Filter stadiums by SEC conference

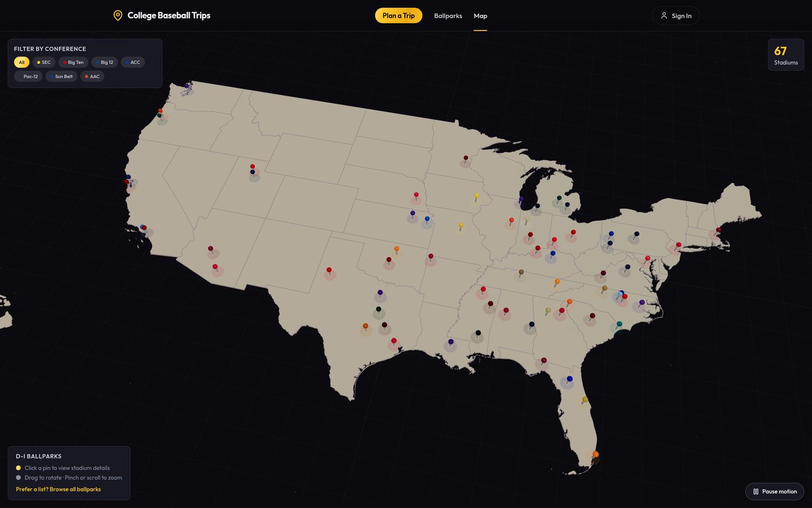coord(43,62)
